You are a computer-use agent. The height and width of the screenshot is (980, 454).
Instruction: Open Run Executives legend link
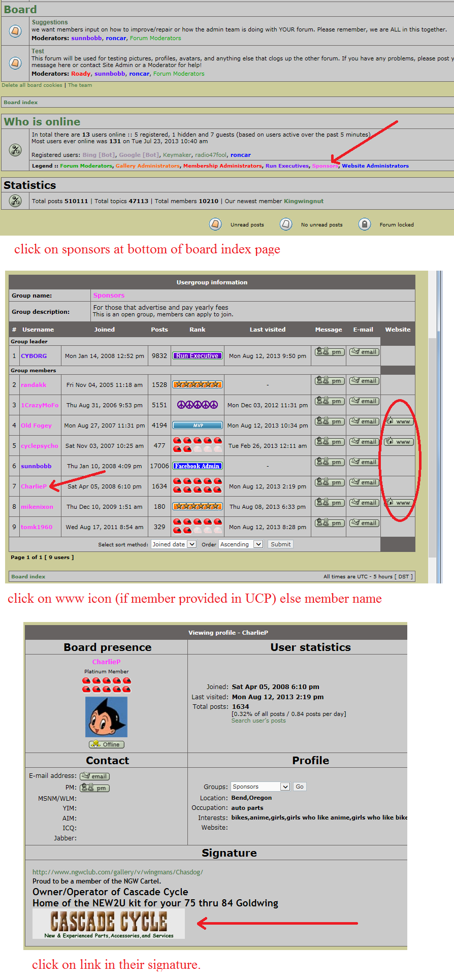[x=287, y=166]
